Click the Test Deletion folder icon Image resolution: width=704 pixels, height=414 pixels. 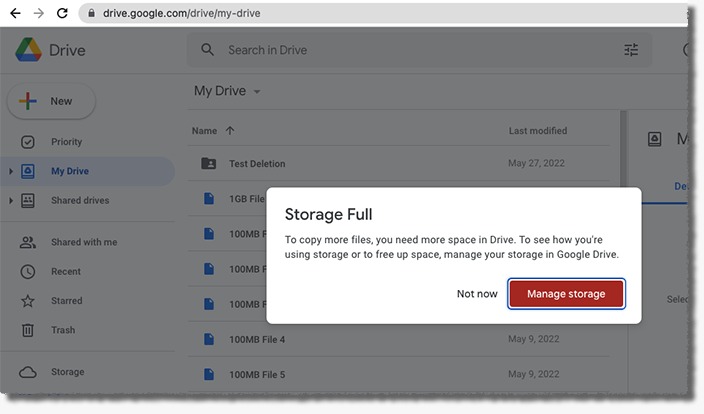click(x=208, y=164)
